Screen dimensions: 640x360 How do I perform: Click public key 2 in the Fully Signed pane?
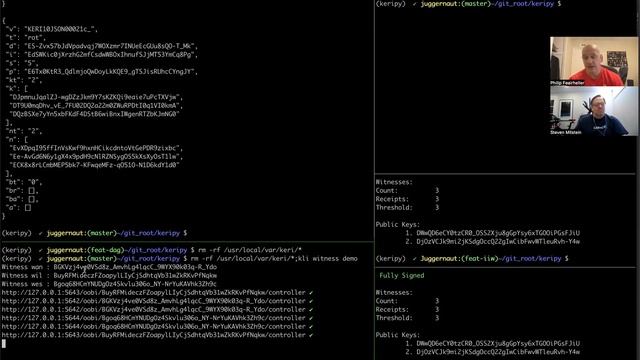coord(493,352)
